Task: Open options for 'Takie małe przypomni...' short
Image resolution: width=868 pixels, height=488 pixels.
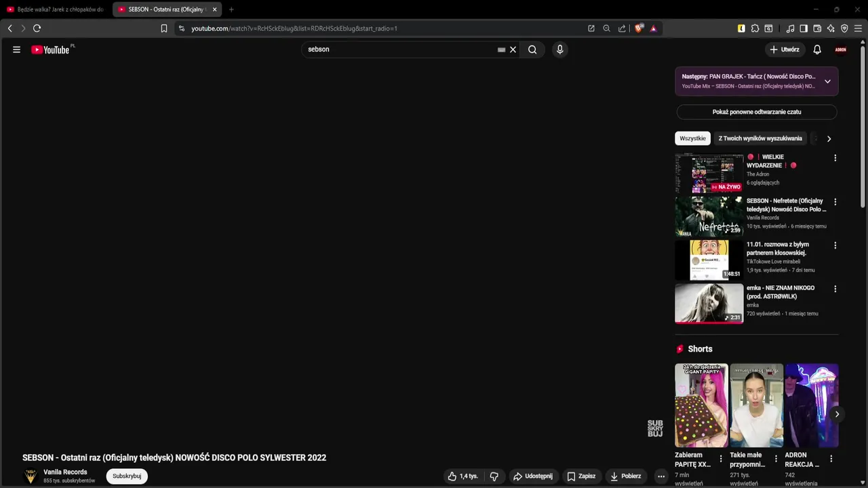Action: pos(776,459)
